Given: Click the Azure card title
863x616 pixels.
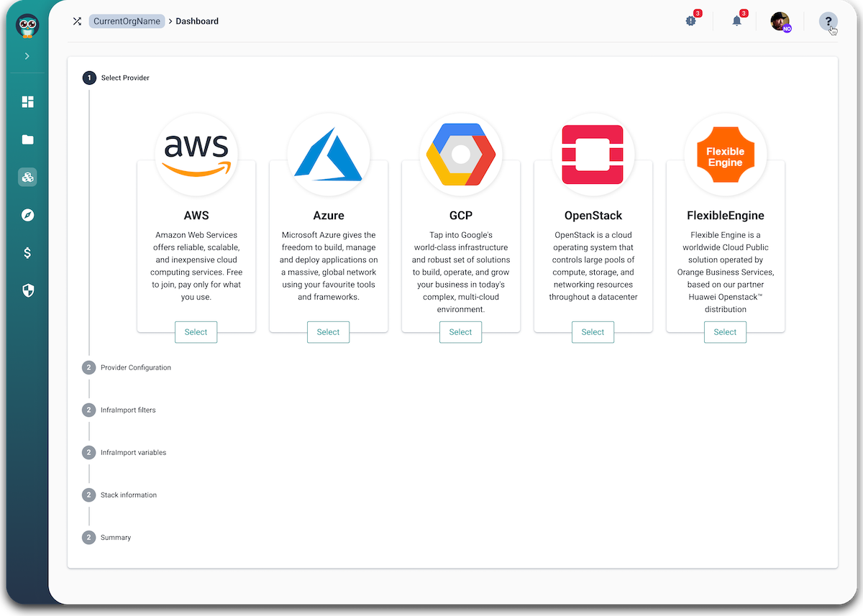Looking at the screenshot, I should pyautogui.click(x=329, y=216).
